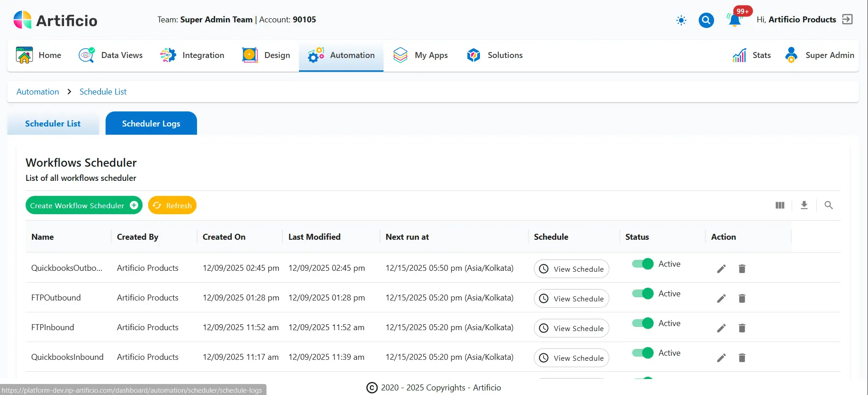Viewport: 868px width, 395px height.
Task: Disable the QuickbooksOutbound scheduler status toggle
Action: [643, 264]
